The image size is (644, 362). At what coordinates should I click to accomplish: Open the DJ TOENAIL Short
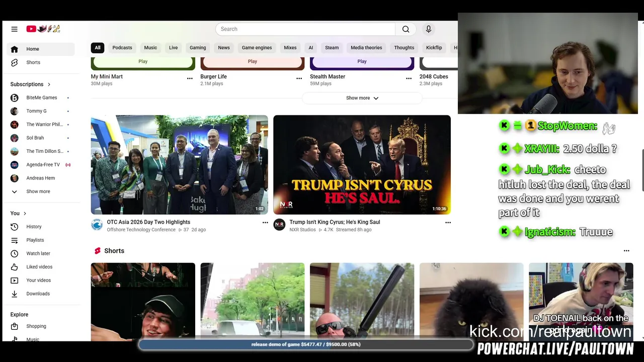point(581,302)
